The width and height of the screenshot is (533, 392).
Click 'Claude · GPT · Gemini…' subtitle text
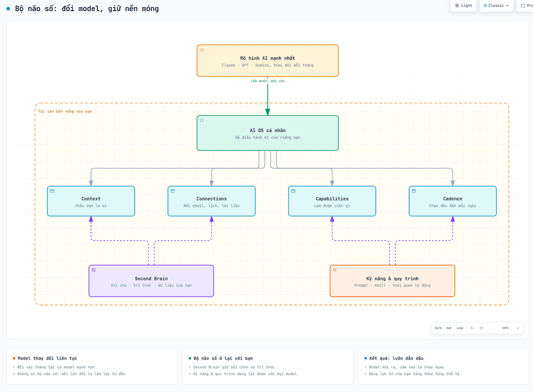(268, 65)
